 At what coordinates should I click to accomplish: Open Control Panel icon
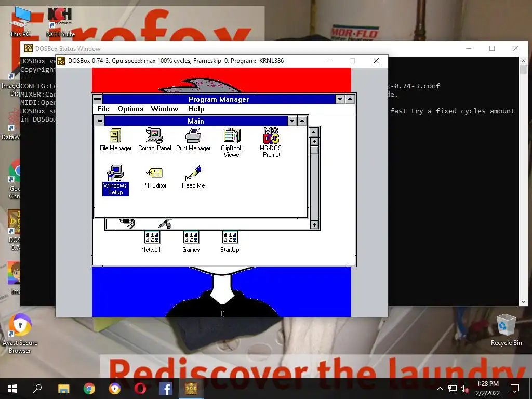(x=154, y=139)
